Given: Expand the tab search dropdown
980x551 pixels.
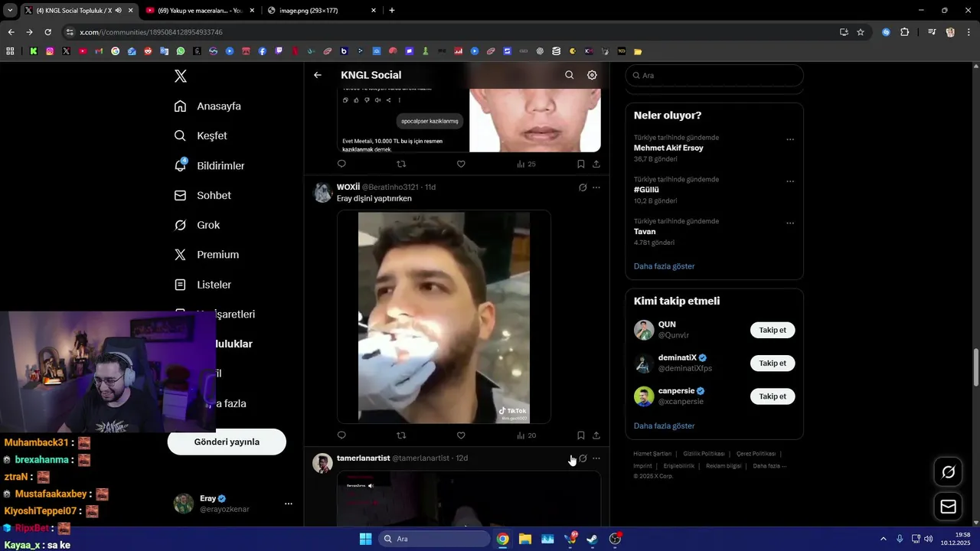Looking at the screenshot, I should 10,11.
